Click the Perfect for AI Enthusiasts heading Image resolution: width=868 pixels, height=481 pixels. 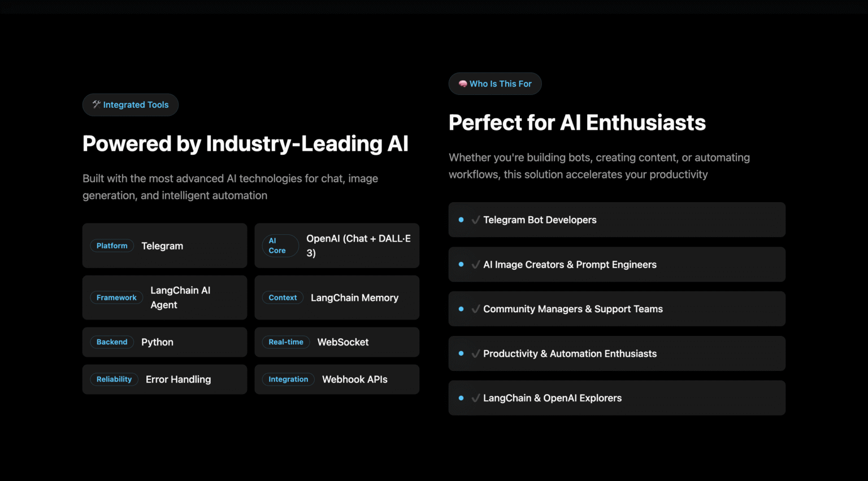point(577,123)
